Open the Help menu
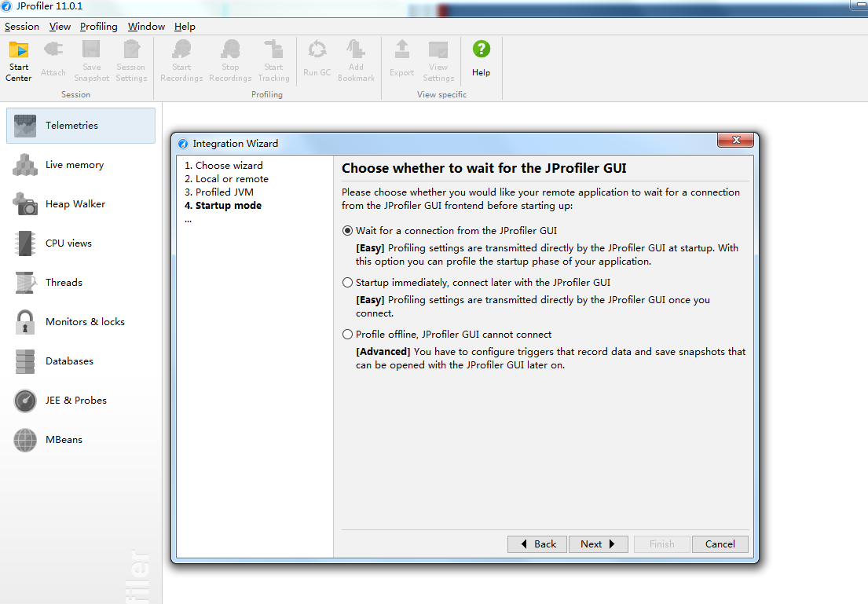The image size is (868, 604). tap(185, 27)
